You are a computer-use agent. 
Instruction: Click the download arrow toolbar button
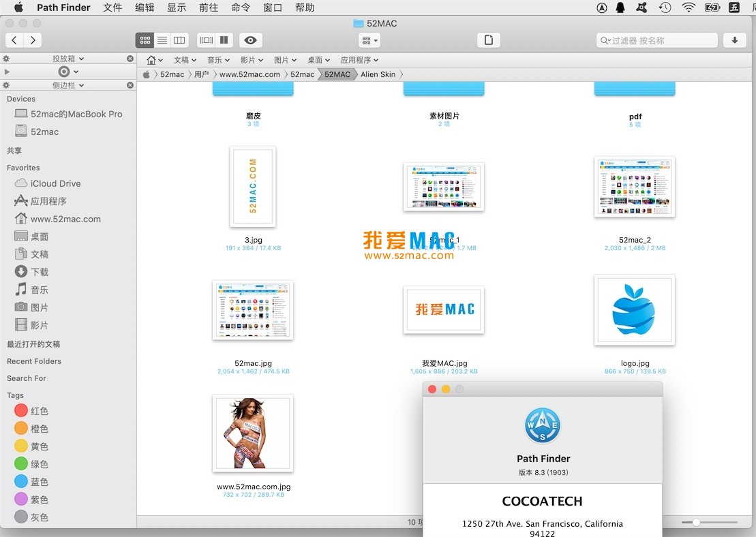(x=734, y=40)
